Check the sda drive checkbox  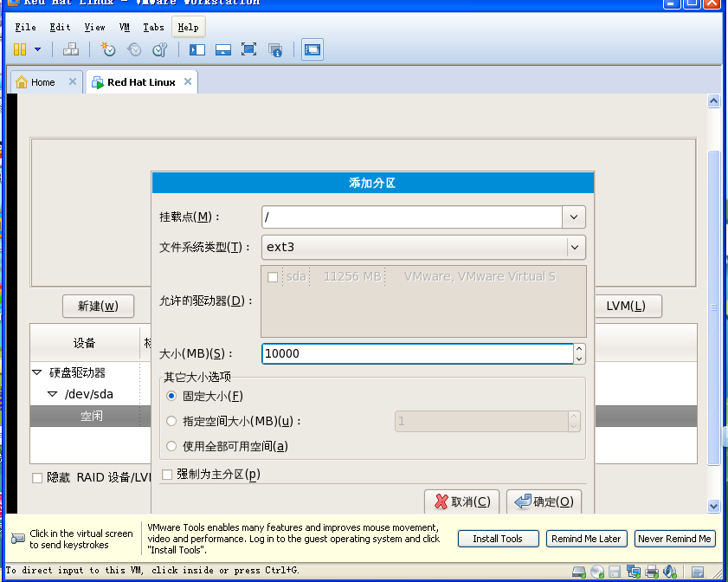[274, 276]
